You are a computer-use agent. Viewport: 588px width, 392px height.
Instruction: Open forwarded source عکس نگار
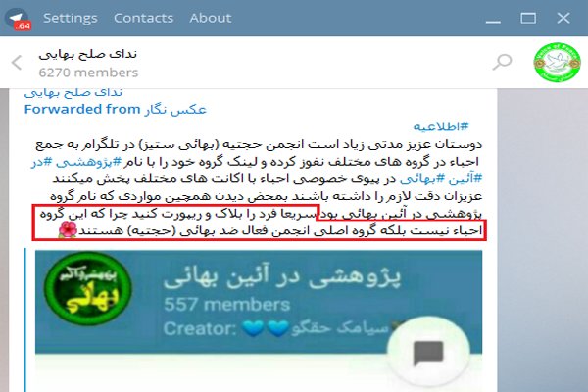coord(175,110)
